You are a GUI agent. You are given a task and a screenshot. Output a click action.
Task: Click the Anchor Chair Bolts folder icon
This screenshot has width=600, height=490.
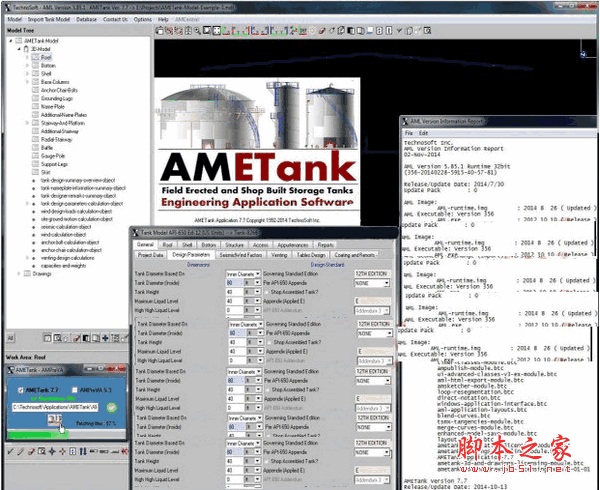click(36, 90)
